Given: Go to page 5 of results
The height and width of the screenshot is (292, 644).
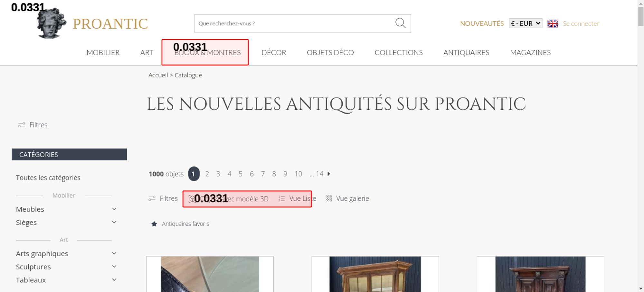Looking at the screenshot, I should pos(240,174).
